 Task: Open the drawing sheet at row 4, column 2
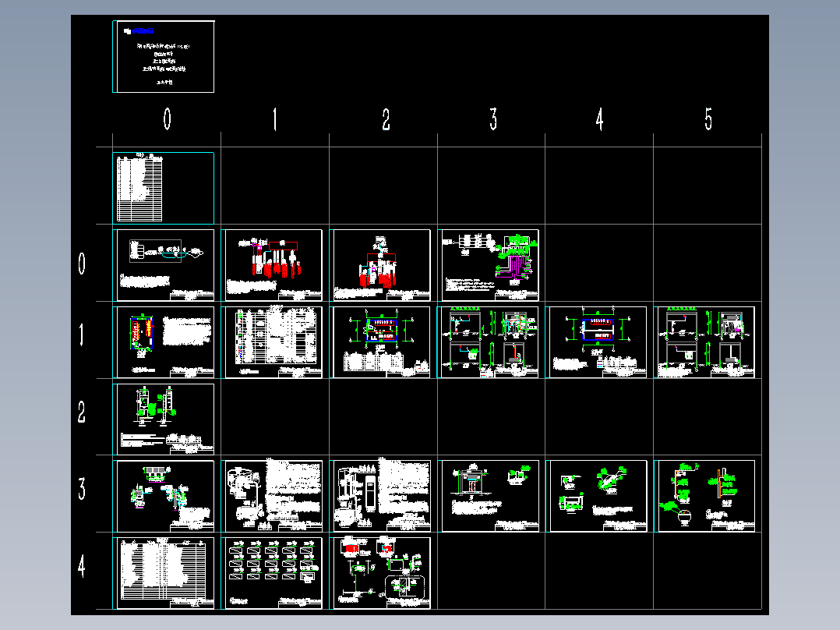(x=379, y=573)
